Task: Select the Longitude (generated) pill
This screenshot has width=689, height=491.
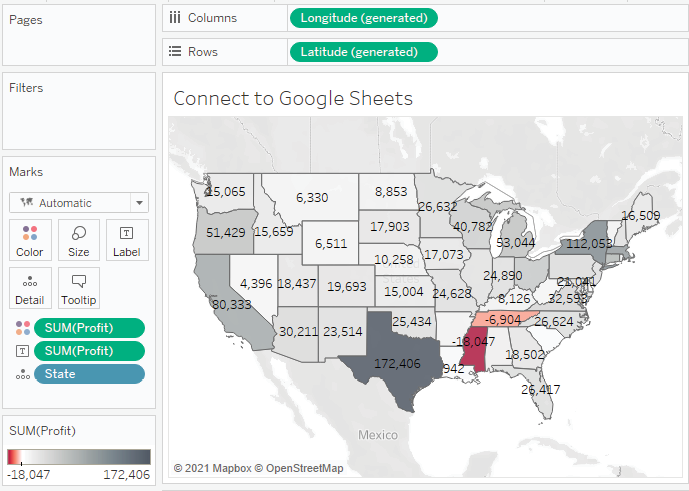Action: click(x=363, y=18)
